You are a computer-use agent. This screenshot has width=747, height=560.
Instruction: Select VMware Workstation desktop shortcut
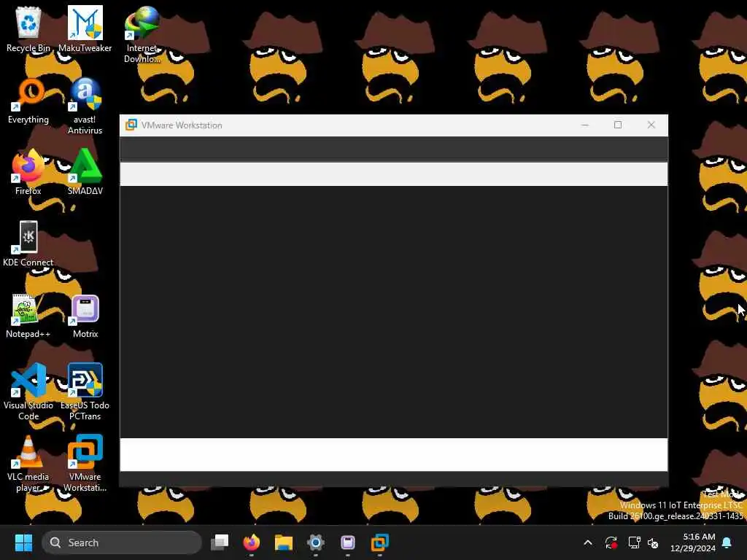(x=85, y=463)
